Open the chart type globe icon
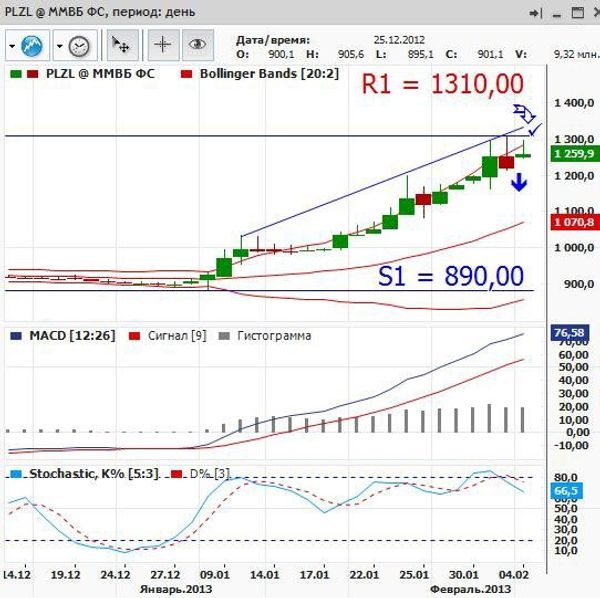600x598 pixels. [32, 46]
